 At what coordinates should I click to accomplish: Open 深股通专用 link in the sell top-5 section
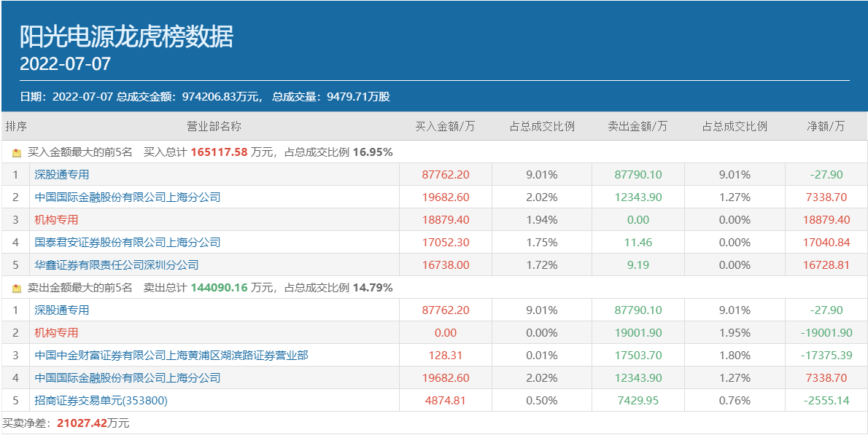tap(62, 310)
